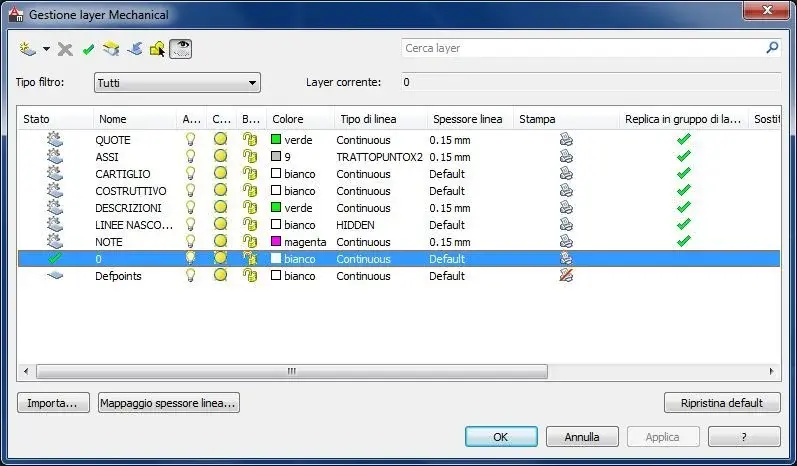797x466 pixels.
Task: Toggle the no-print printer icon for Defpoints
Action: [x=566, y=275]
